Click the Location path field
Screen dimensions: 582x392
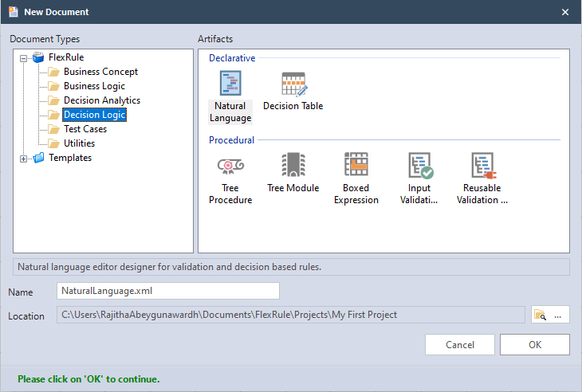(x=291, y=315)
